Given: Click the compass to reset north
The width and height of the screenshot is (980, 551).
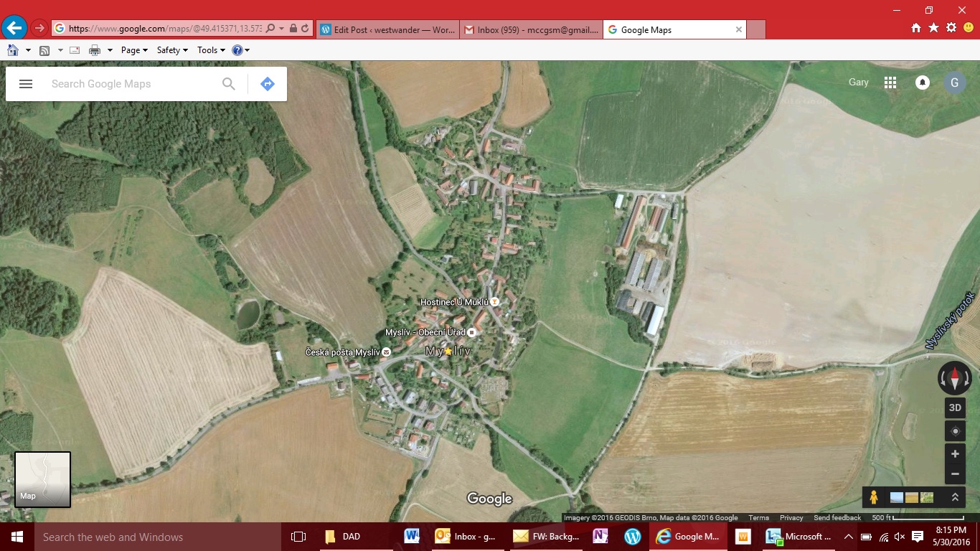Looking at the screenshot, I should (954, 378).
